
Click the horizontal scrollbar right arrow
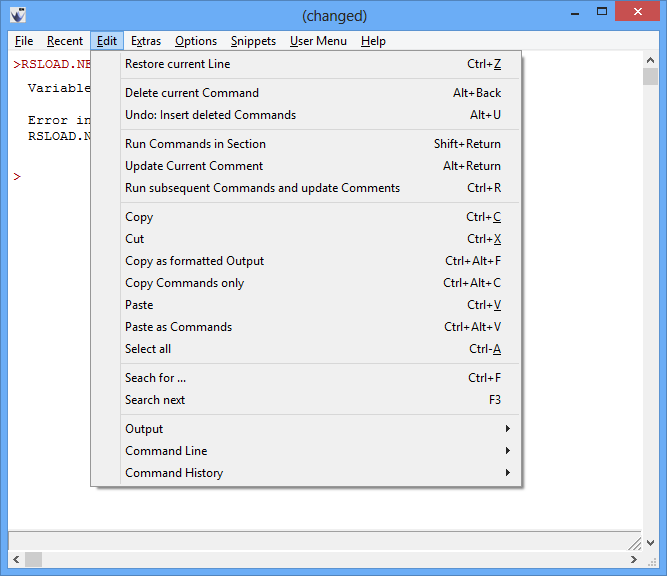[x=634, y=559]
